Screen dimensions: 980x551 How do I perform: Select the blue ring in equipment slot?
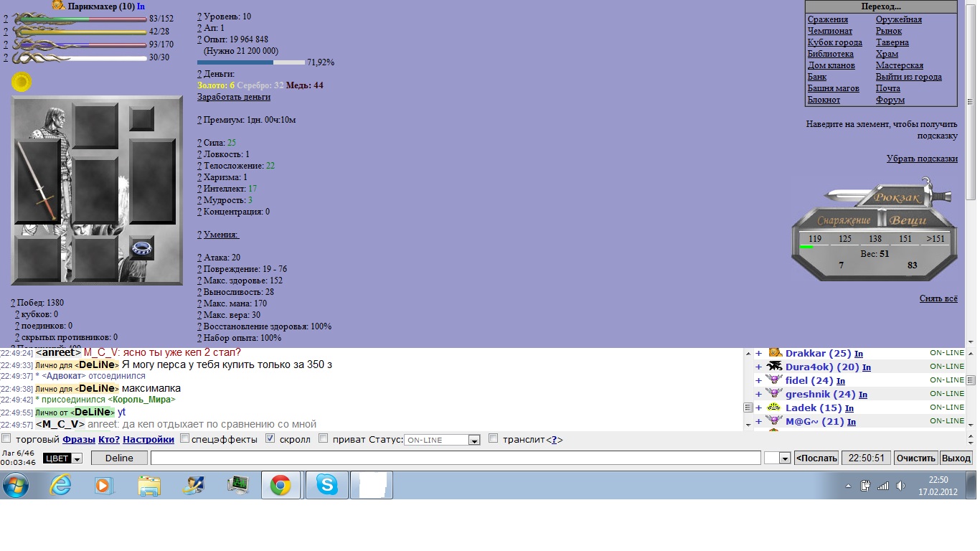pos(142,248)
